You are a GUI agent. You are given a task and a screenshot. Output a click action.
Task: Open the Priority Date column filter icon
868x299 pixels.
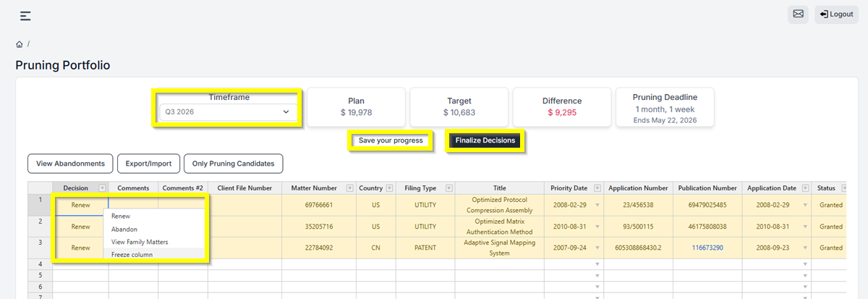(x=597, y=188)
